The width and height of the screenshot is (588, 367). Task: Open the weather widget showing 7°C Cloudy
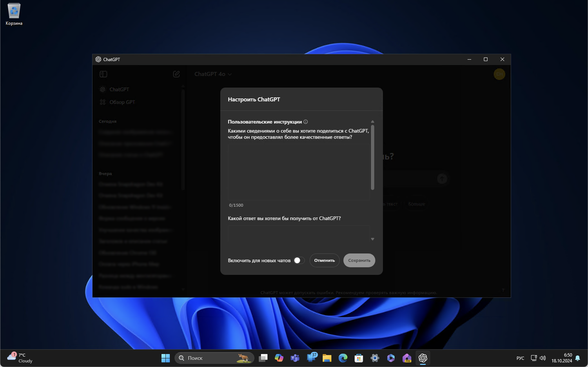click(20, 358)
